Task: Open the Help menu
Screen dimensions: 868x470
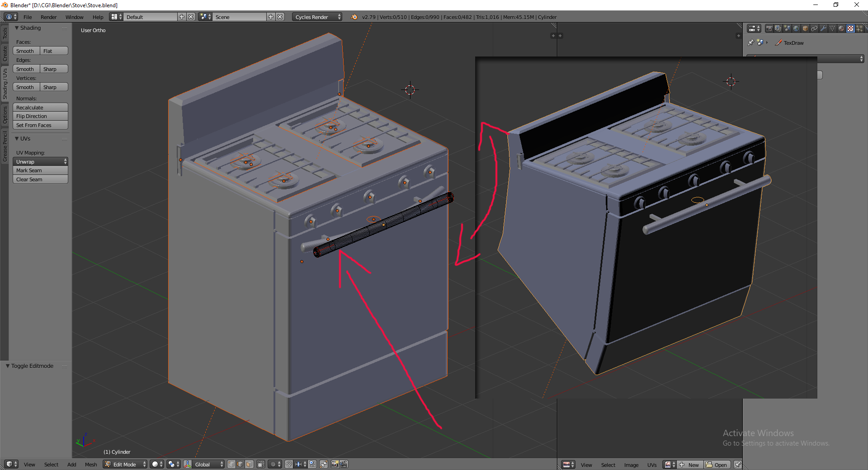Action: pos(98,17)
